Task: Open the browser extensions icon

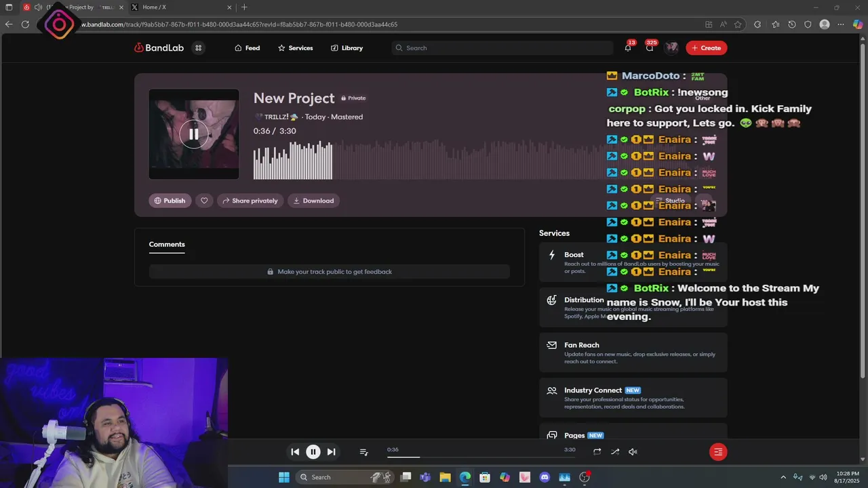Action: pyautogui.click(x=757, y=24)
